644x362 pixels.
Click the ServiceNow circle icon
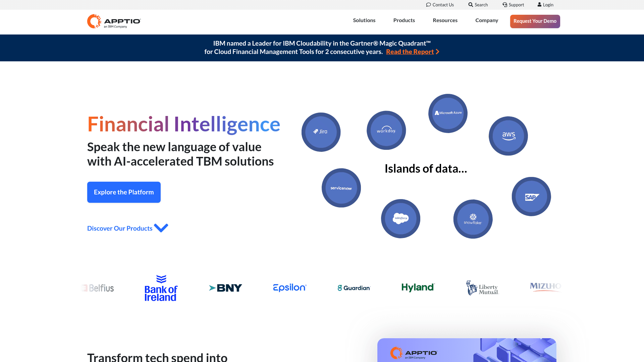click(341, 188)
